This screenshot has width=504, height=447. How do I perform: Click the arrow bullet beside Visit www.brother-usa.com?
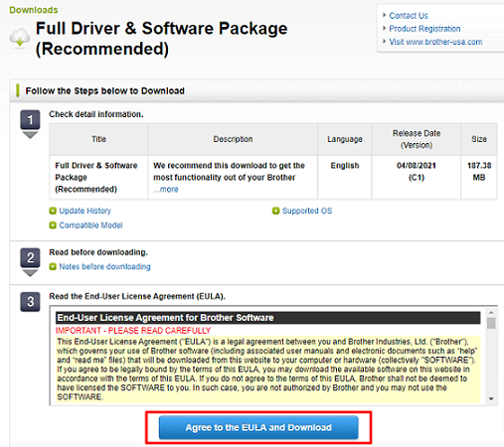385,42
